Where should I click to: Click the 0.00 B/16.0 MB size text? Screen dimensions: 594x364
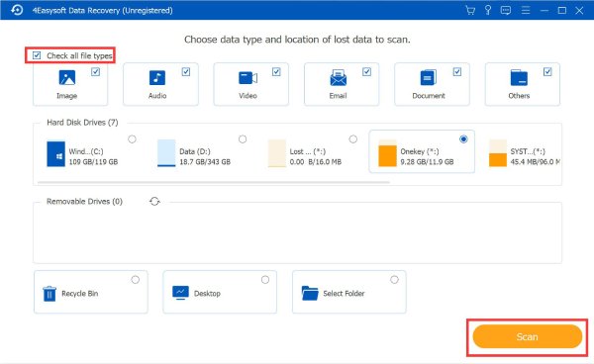point(315,162)
